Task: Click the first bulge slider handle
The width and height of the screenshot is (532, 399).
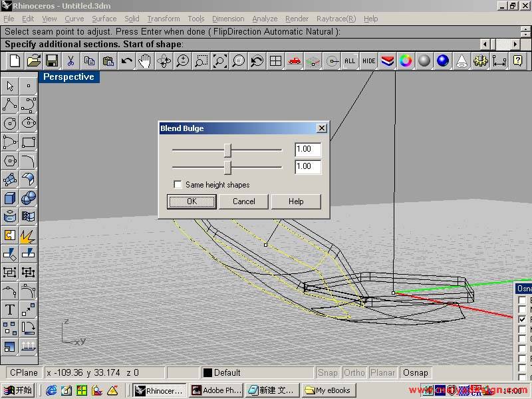Action: click(227, 150)
